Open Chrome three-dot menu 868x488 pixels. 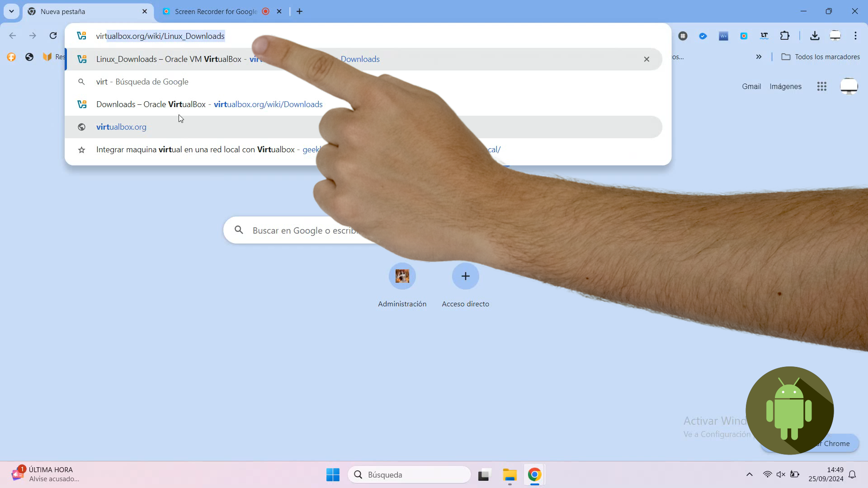855,36
